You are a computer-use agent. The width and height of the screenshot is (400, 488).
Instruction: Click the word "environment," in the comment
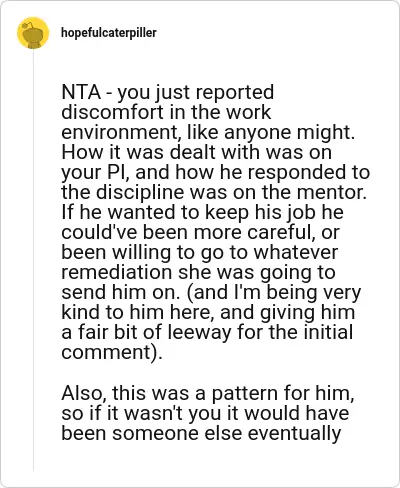point(121,133)
